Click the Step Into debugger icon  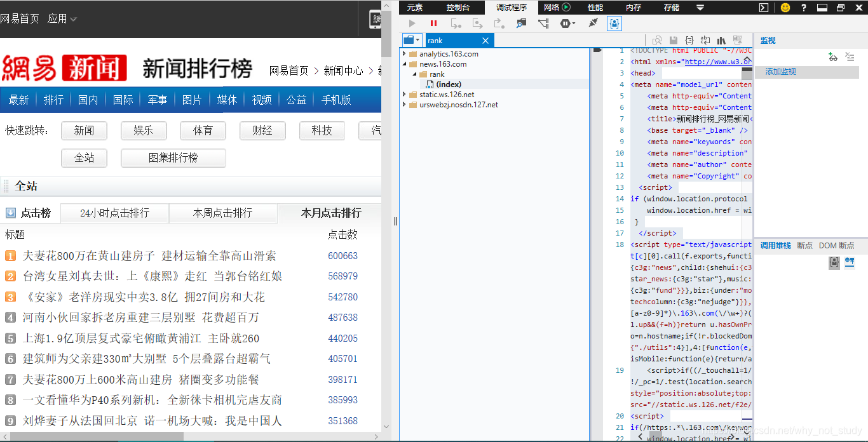pyautogui.click(x=456, y=23)
